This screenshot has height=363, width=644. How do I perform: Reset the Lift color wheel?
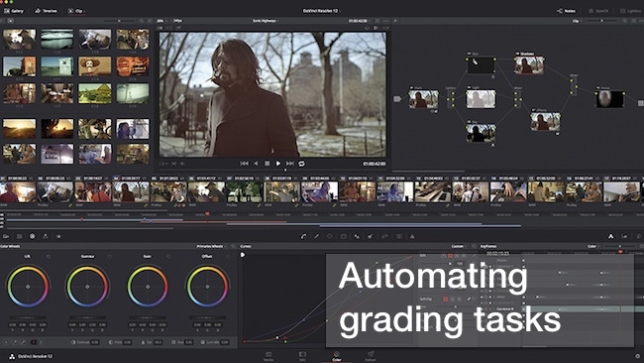49,257
